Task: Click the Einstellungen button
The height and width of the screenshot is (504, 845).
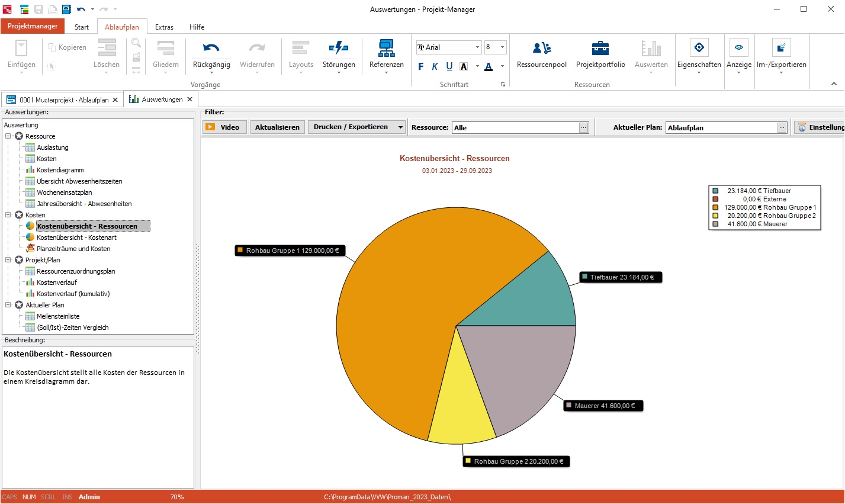Action: pyautogui.click(x=820, y=127)
